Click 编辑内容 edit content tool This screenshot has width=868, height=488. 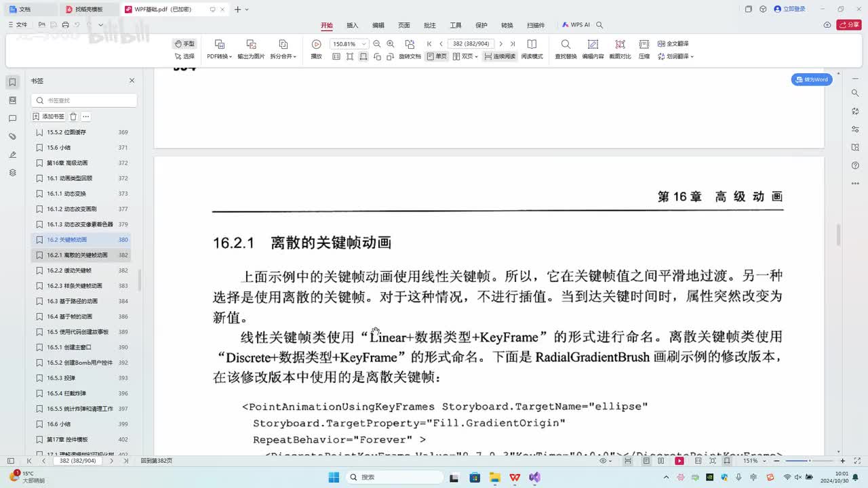click(593, 49)
